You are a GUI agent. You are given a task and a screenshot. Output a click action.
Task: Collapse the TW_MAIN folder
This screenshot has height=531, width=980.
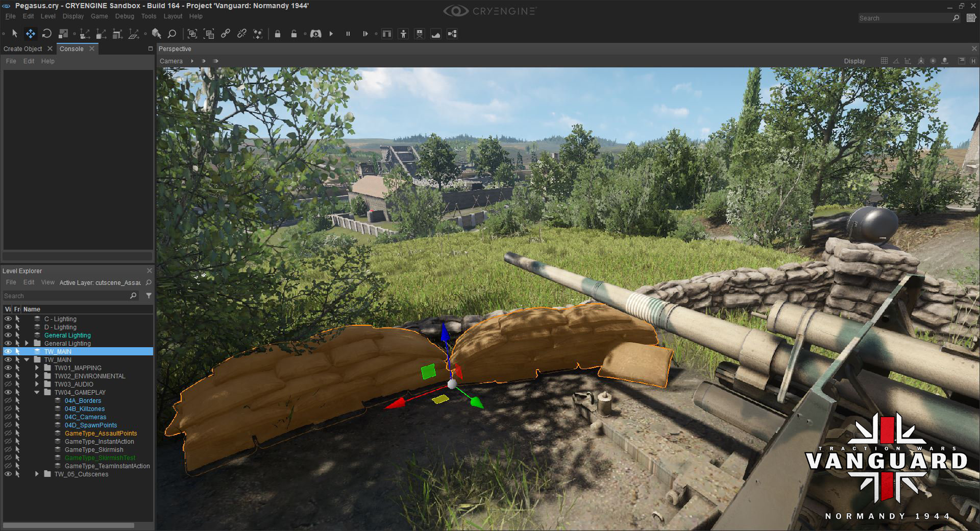click(x=27, y=359)
